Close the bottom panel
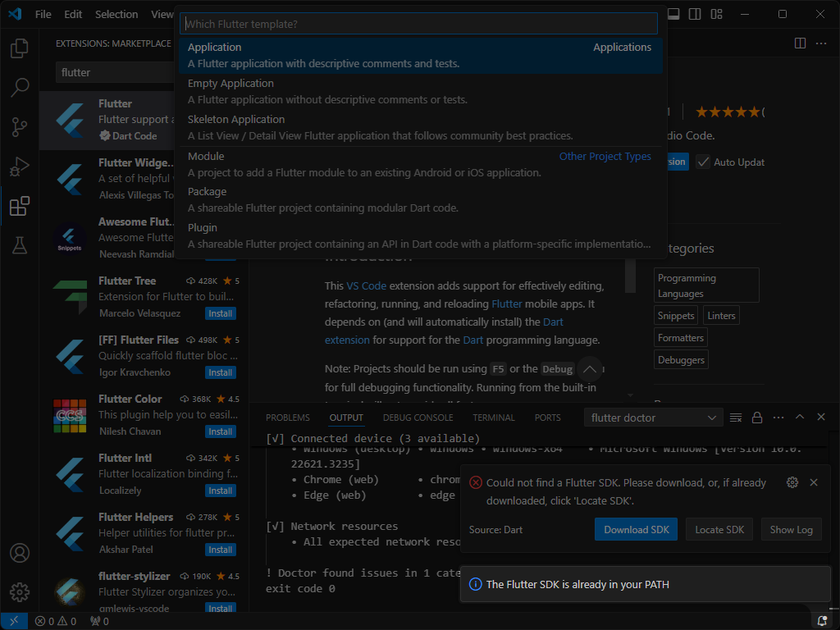Image resolution: width=840 pixels, height=630 pixels. click(x=820, y=417)
